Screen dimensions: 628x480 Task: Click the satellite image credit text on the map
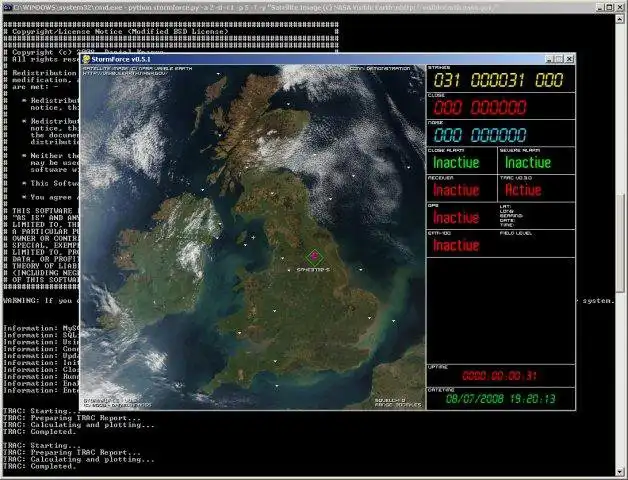(x=137, y=71)
